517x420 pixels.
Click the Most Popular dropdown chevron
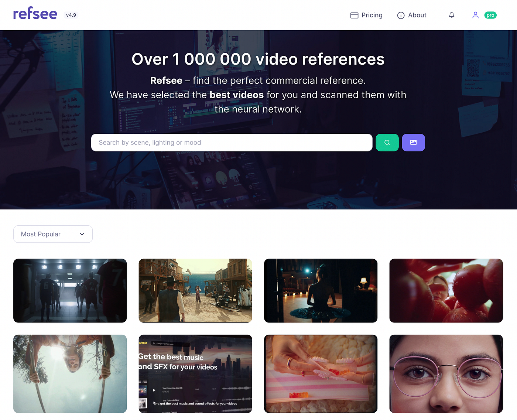(x=82, y=234)
